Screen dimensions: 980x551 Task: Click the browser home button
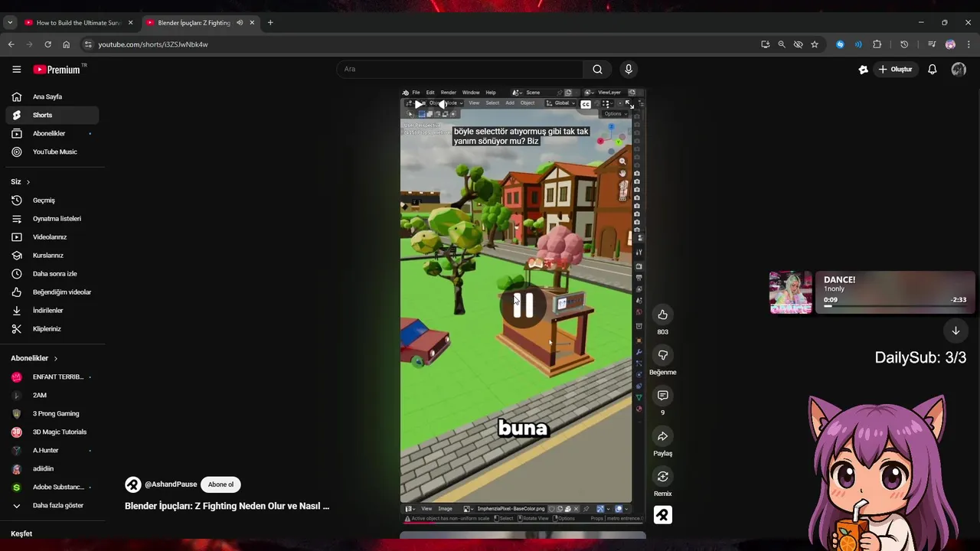(x=66, y=44)
